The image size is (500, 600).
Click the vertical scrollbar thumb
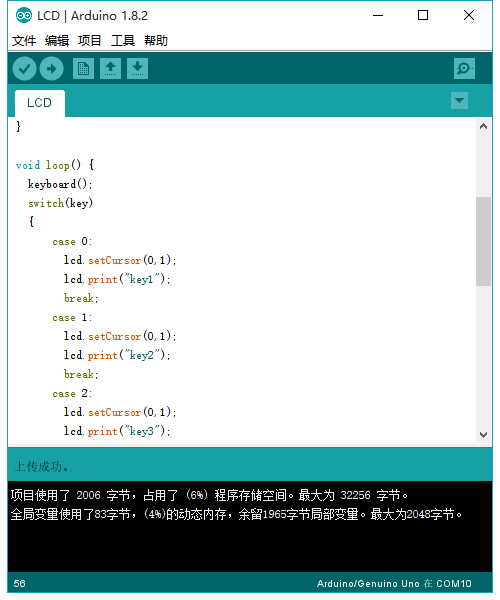coord(484,241)
